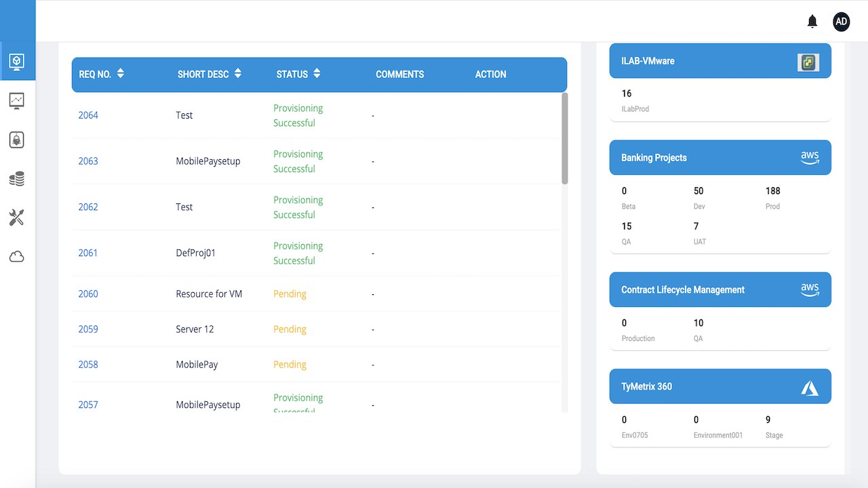
Task: Open request 2060 link
Action: pos(88,294)
